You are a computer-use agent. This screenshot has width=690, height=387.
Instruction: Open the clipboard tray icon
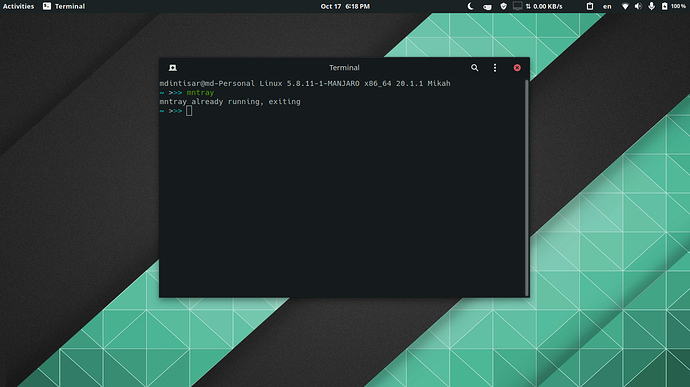(590, 6)
